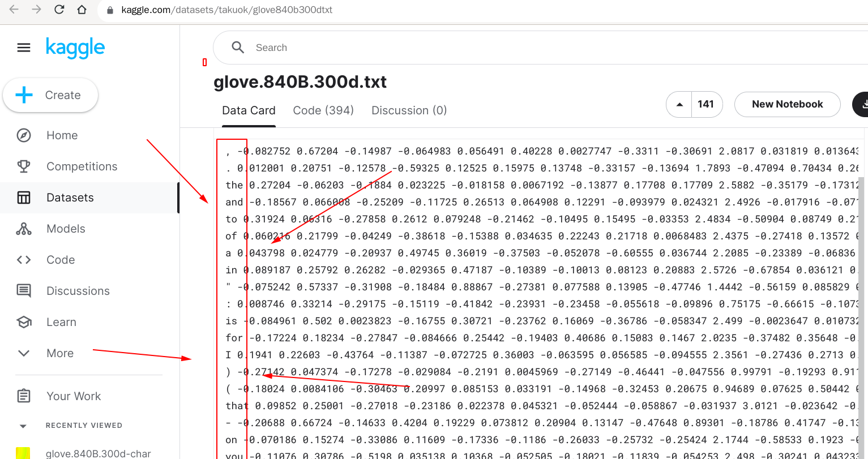This screenshot has width=868, height=459.
Task: Click the Competitions trophy icon
Action: point(24,166)
